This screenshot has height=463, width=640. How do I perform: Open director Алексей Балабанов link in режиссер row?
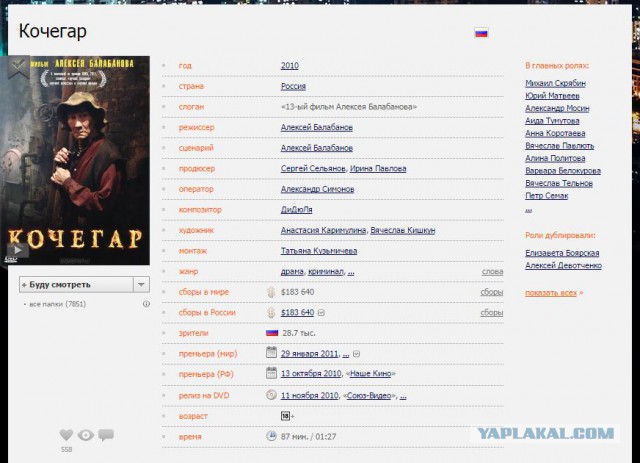click(317, 127)
